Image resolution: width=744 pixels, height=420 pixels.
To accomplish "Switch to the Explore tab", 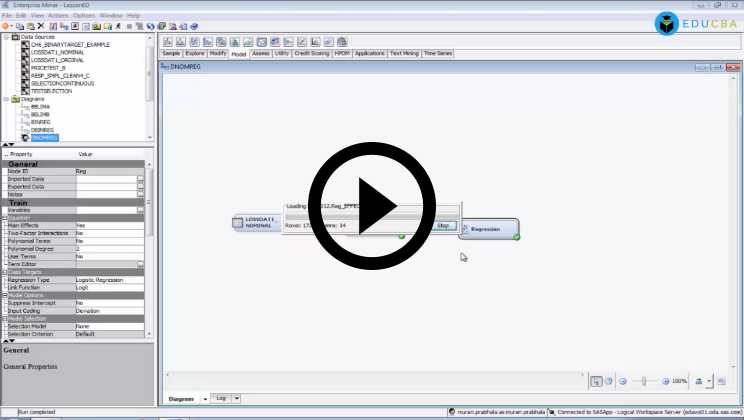I will tap(194, 53).
